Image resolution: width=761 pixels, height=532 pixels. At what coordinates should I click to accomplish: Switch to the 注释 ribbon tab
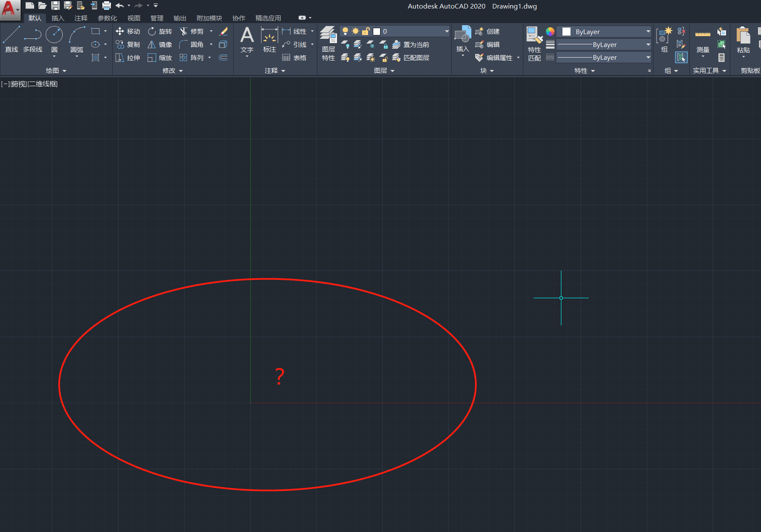click(x=81, y=18)
